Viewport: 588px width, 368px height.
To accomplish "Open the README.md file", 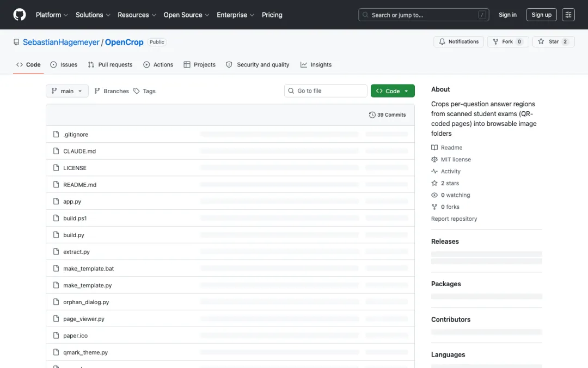I will pos(80,185).
